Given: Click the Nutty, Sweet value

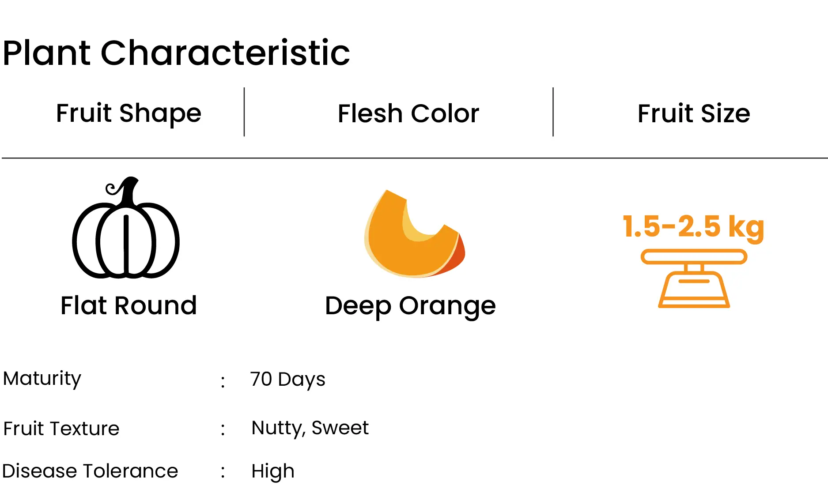Looking at the screenshot, I should 310,428.
